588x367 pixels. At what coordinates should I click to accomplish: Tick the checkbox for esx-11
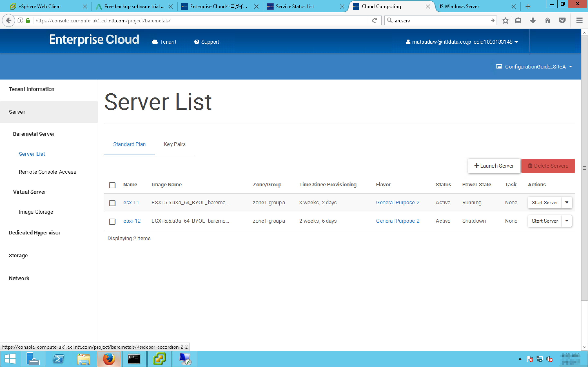point(112,203)
